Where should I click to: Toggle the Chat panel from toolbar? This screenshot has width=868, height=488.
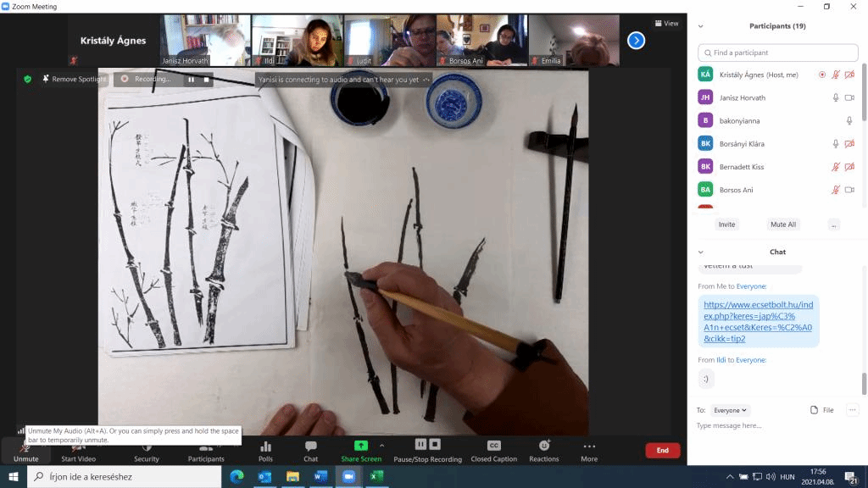coord(310,451)
